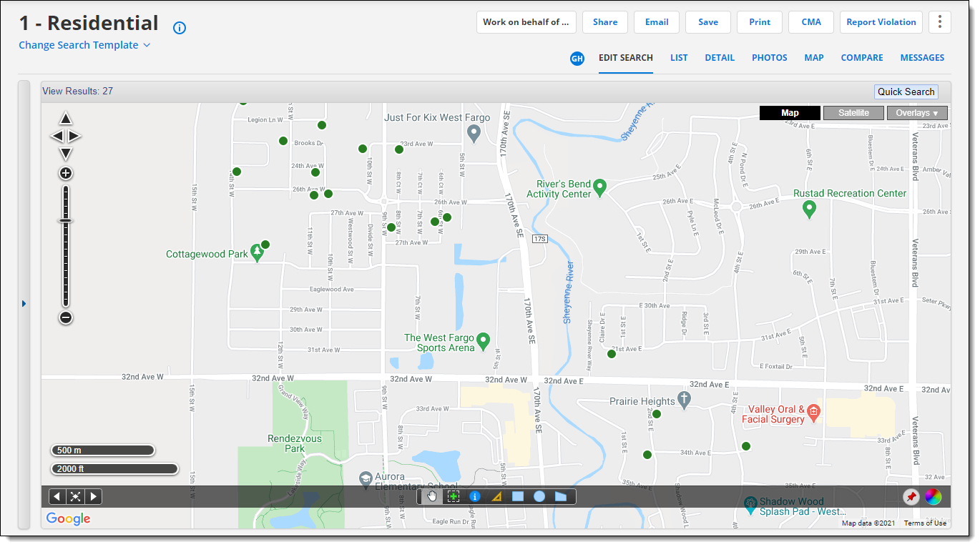980x547 pixels.
Task: Click the GH user badge
Action: (x=577, y=59)
